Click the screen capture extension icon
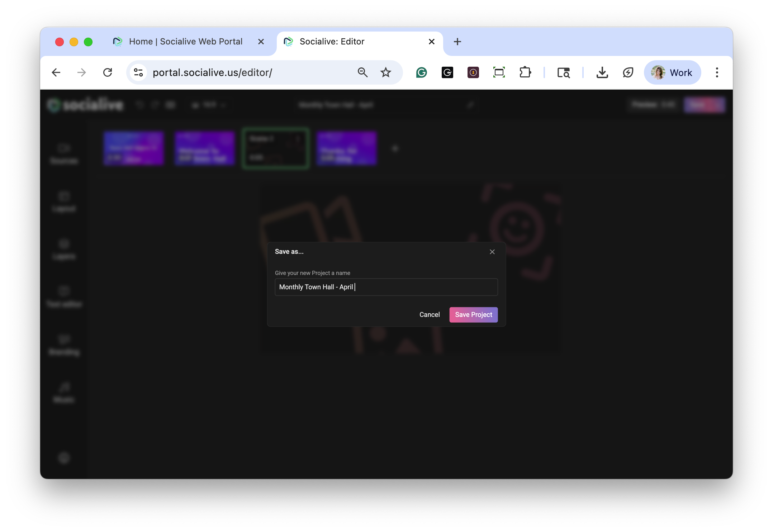The image size is (773, 532). (x=499, y=72)
